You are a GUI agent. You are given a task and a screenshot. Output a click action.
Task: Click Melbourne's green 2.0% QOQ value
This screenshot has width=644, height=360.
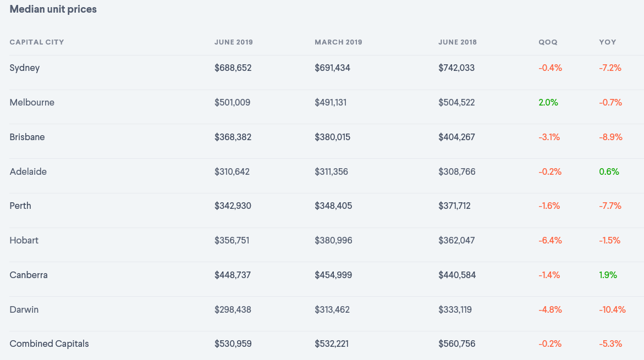548,103
